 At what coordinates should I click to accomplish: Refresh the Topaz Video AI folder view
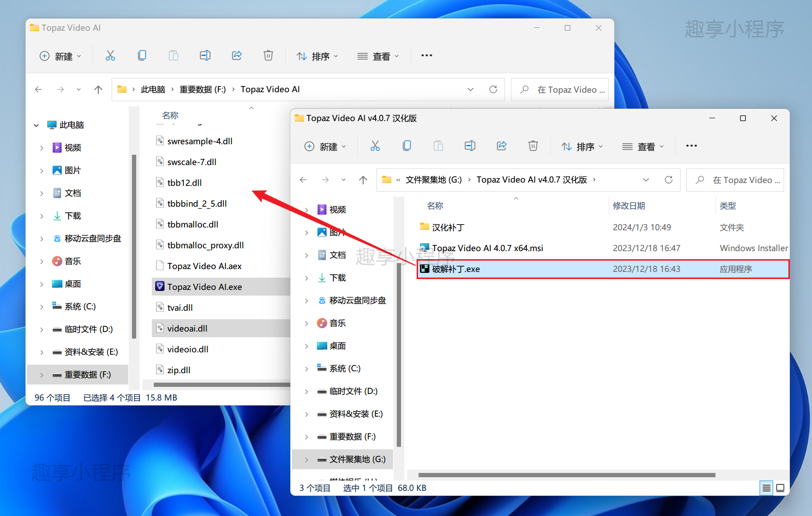[493, 89]
